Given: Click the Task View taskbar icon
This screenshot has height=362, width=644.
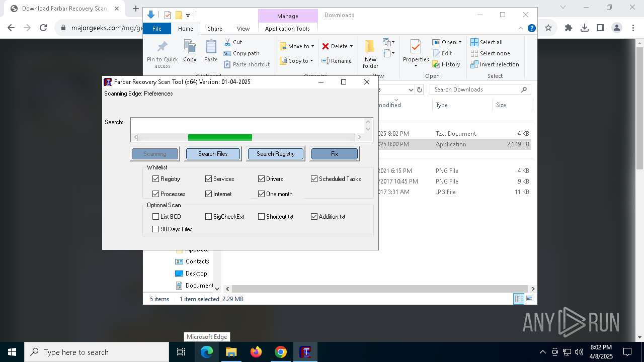Looking at the screenshot, I should pos(181,352).
